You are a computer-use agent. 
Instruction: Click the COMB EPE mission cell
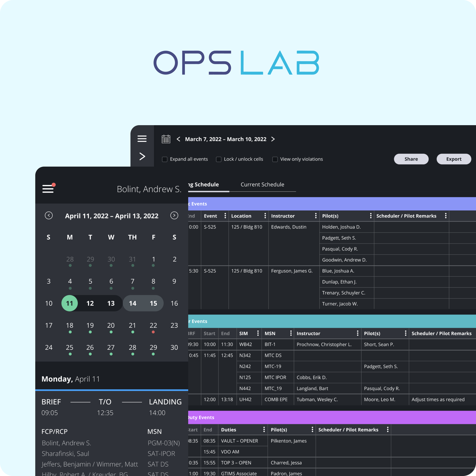tap(277, 399)
